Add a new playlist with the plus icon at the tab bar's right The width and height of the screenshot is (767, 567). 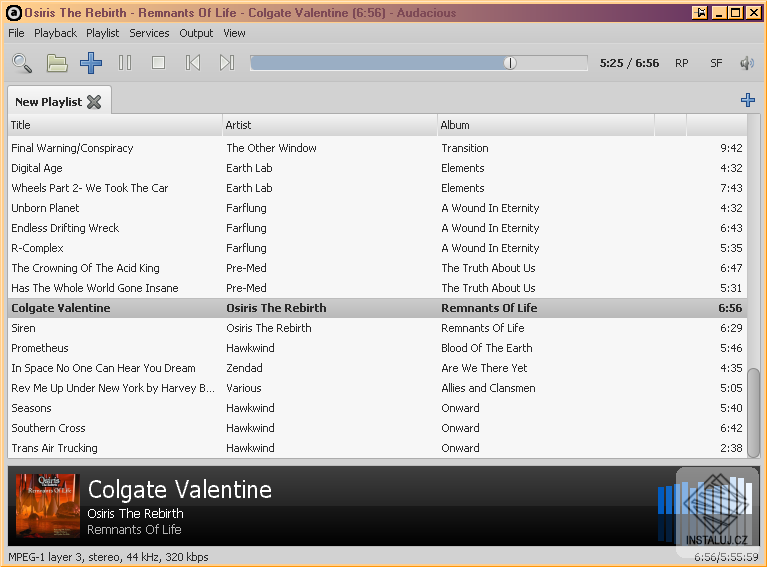tap(747, 100)
